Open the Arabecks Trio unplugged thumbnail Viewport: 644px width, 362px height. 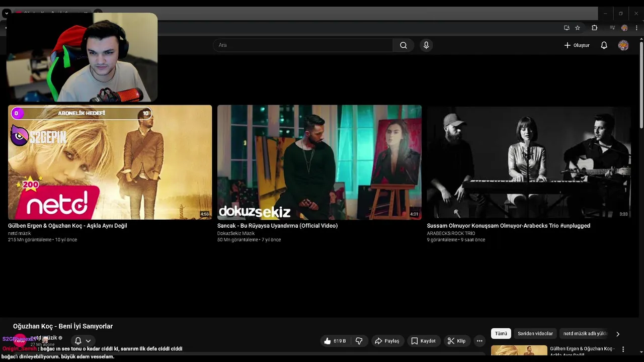click(x=529, y=162)
